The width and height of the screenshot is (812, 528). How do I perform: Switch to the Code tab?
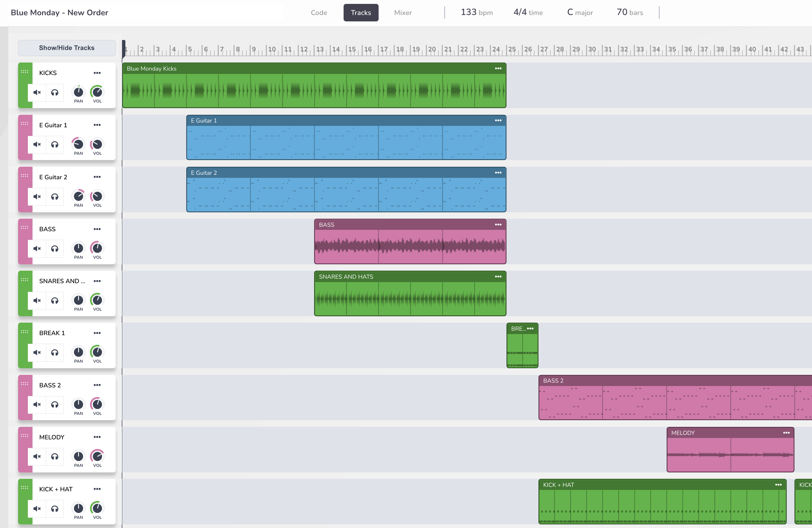pyautogui.click(x=319, y=13)
